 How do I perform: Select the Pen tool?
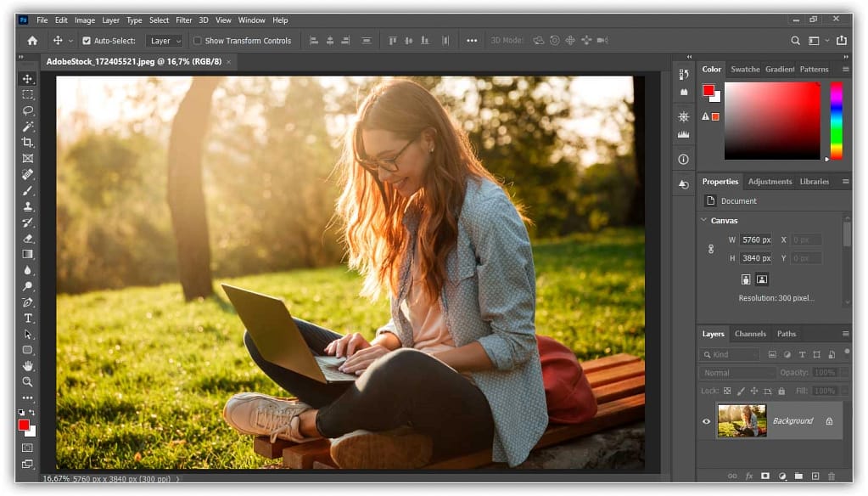pyautogui.click(x=27, y=302)
